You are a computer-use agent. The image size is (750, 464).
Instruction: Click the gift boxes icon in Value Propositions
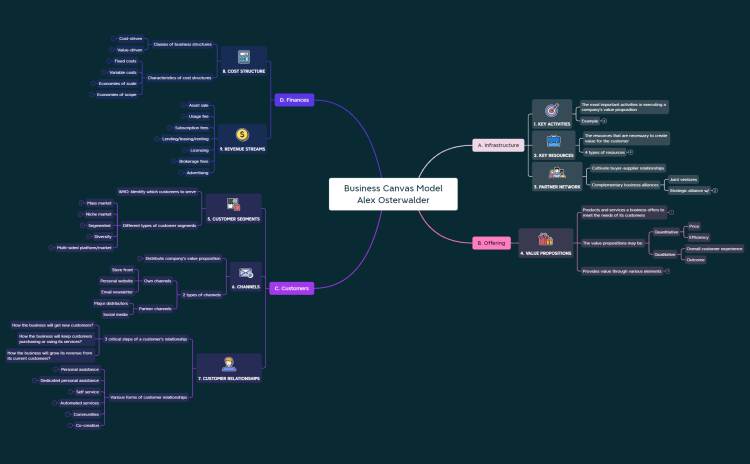point(545,239)
